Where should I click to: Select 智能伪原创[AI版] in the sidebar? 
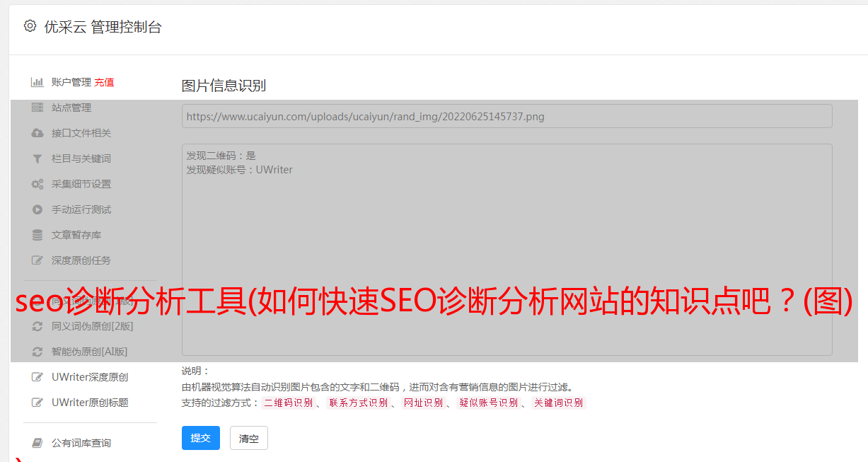point(90,352)
